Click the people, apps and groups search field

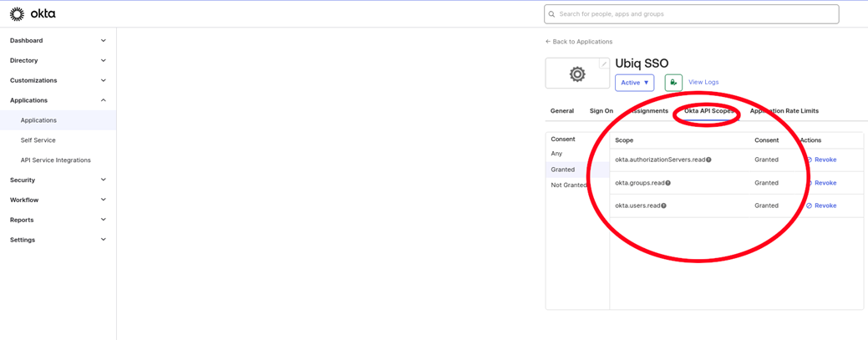click(692, 14)
